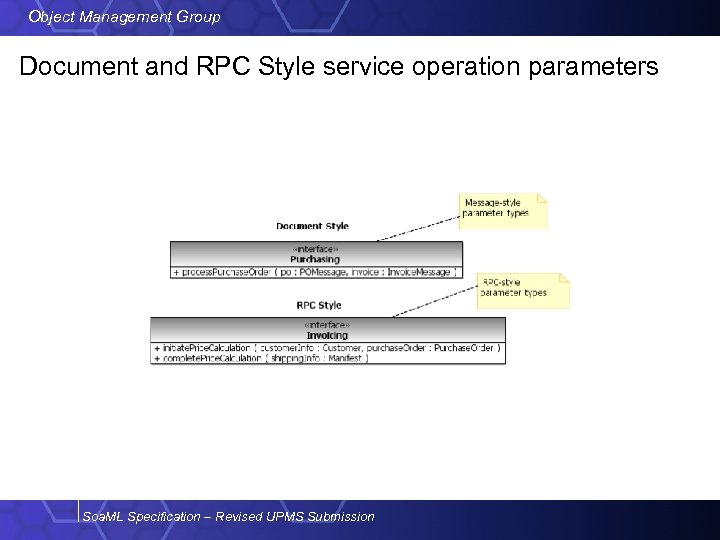Select the 'Message-style parameter types' note
The image size is (720, 540).
tap(503, 211)
